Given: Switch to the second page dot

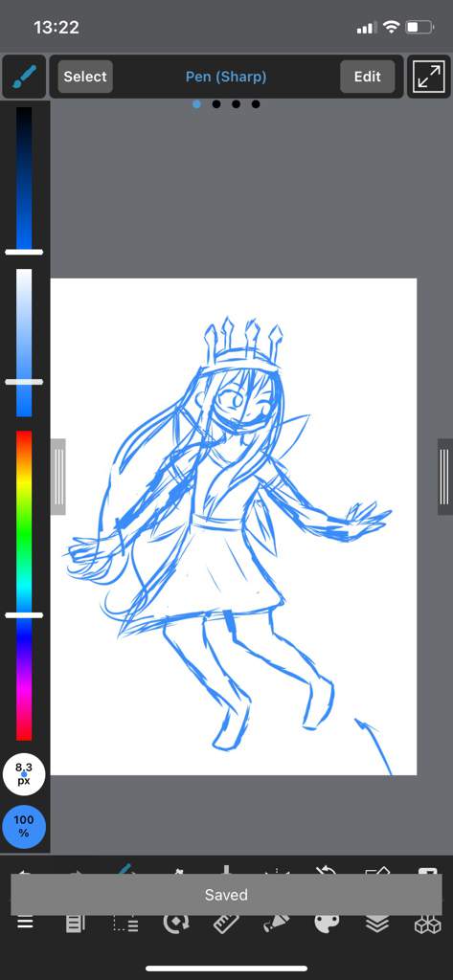Looking at the screenshot, I should pos(216,104).
